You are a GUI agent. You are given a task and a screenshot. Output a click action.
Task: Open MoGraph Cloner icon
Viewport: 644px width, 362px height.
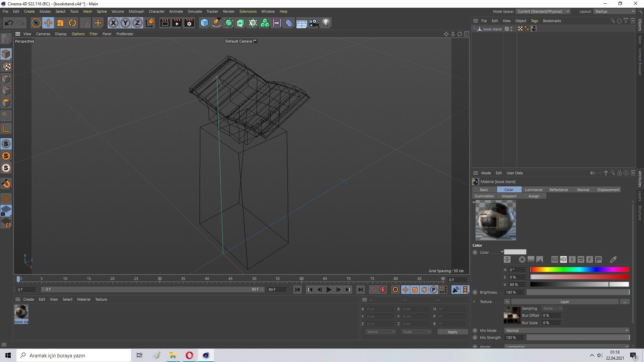tap(265, 23)
